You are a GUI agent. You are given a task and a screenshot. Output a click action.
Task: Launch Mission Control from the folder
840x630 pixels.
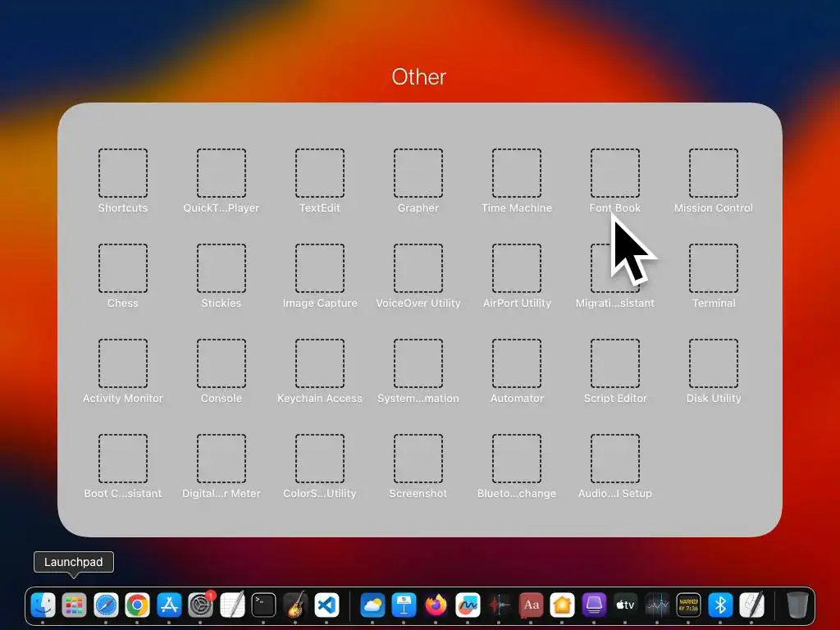(x=714, y=173)
